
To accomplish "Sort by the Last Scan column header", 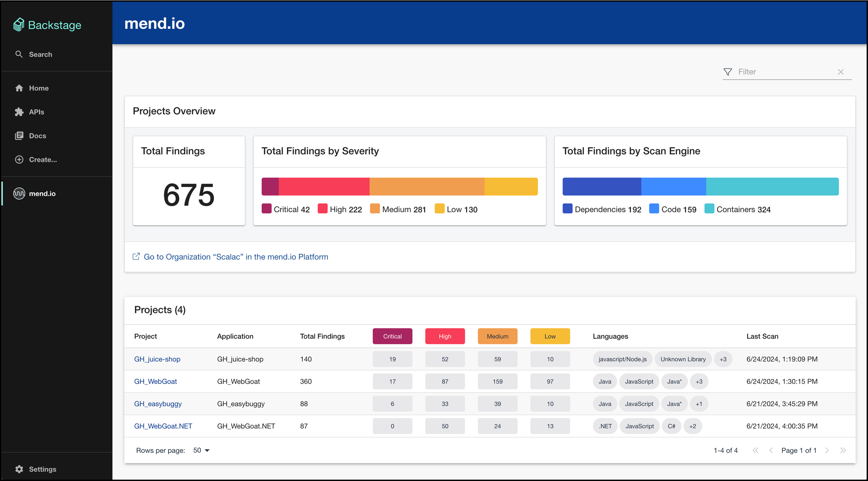I will (x=762, y=336).
